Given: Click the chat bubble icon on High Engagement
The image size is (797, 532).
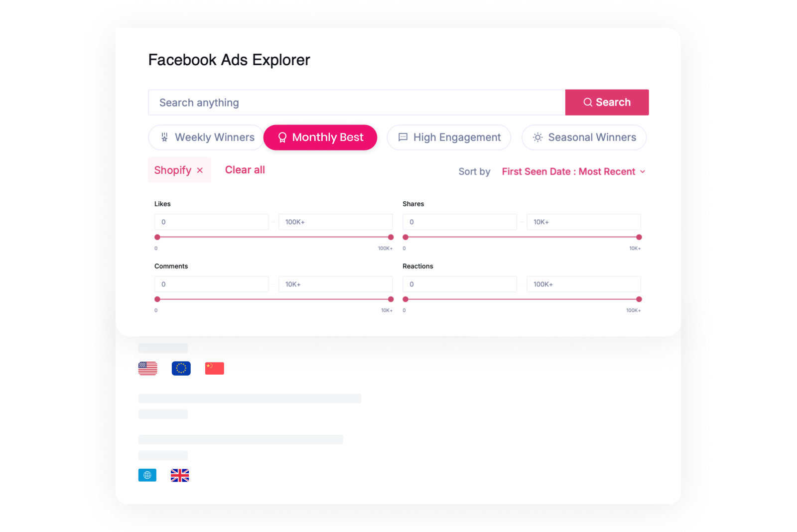Looking at the screenshot, I should coord(403,137).
